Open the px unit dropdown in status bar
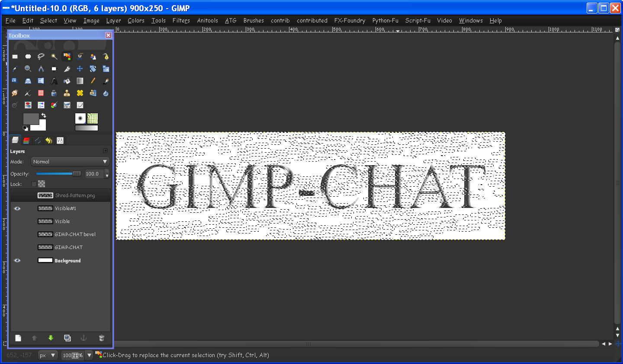Viewport: 623px width, 364px height. (x=48, y=355)
